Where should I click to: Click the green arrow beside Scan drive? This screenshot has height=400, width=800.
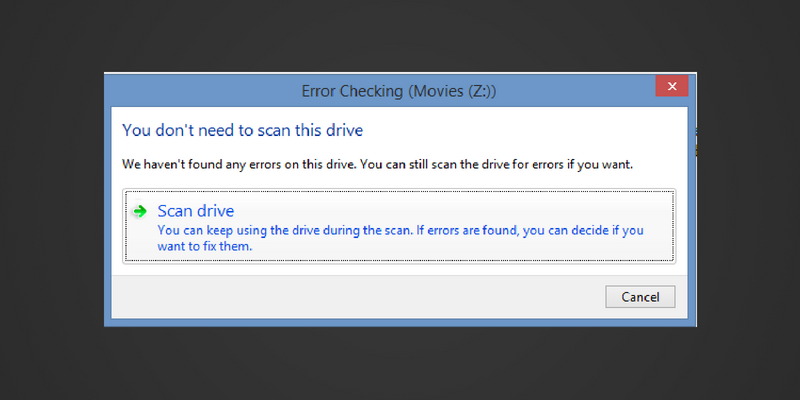pos(139,211)
